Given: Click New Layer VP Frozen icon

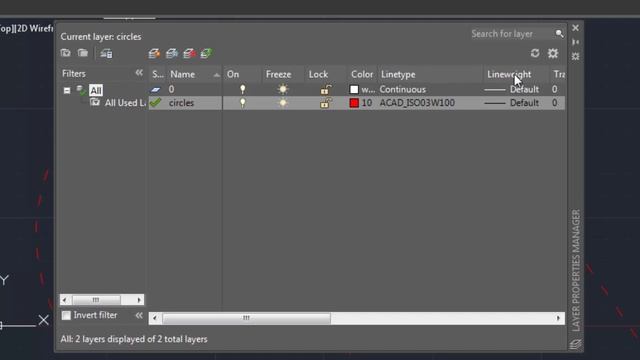Looking at the screenshot, I should pyautogui.click(x=172, y=53).
